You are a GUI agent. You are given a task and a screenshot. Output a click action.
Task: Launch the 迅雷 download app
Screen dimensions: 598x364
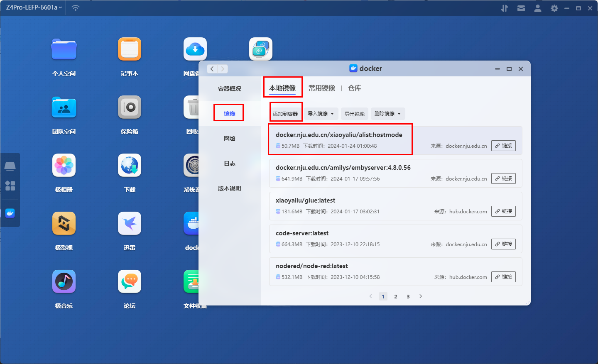[x=130, y=224]
